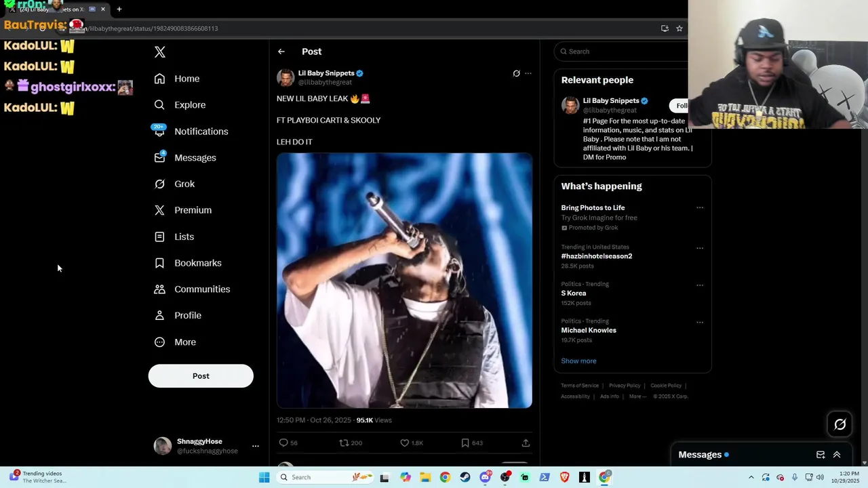Image resolution: width=868 pixels, height=488 pixels.
Task: Open Cookie Policy footer link
Action: coord(666,386)
